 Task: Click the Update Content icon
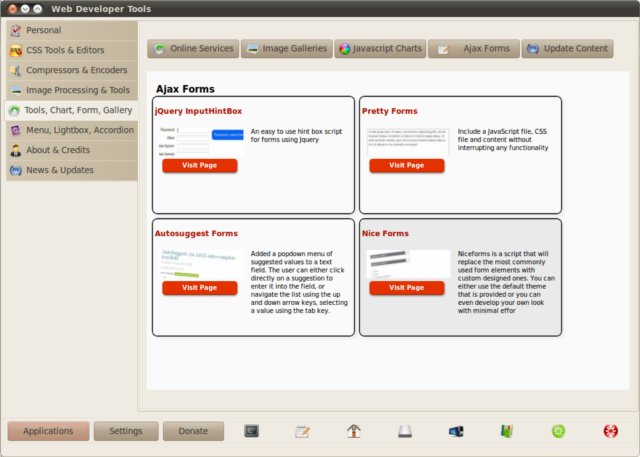(x=533, y=49)
